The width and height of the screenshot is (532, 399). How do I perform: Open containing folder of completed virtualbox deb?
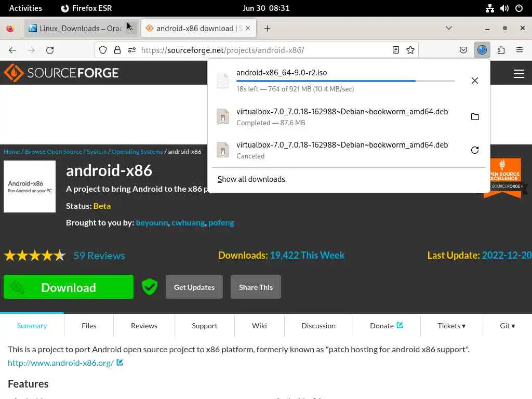click(x=475, y=117)
